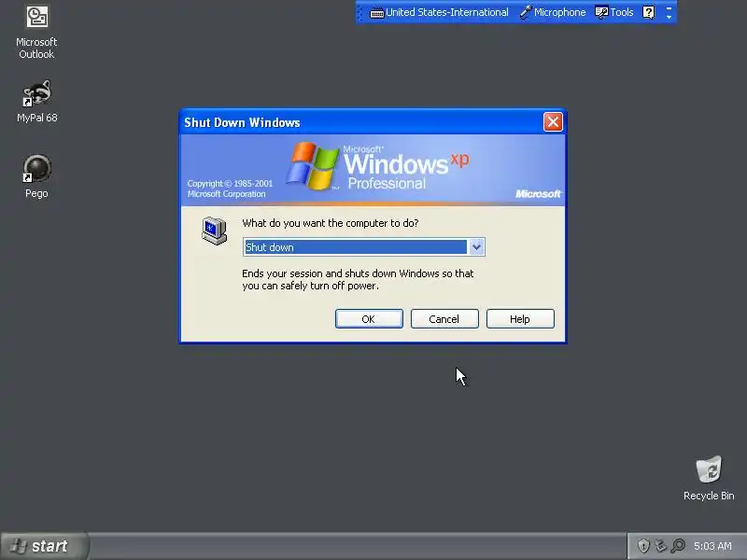The width and height of the screenshot is (747, 560).
Task: Click the middle system tray icon
Action: tap(660, 546)
